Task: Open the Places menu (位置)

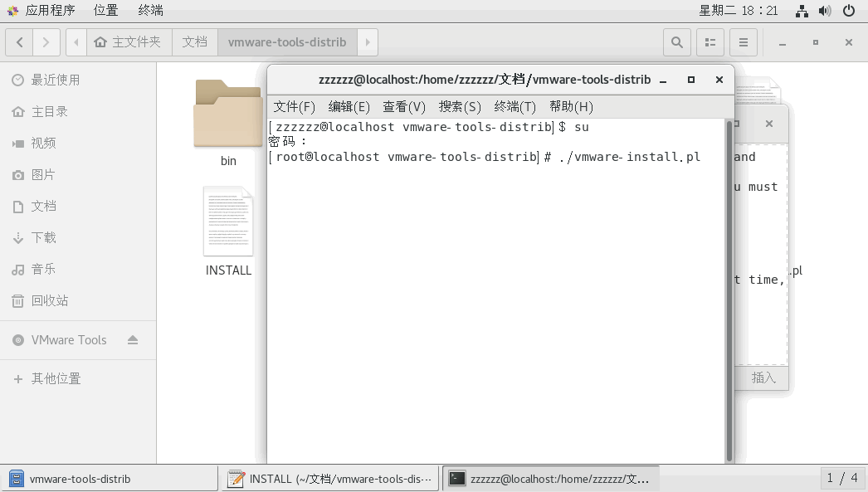Action: point(105,11)
